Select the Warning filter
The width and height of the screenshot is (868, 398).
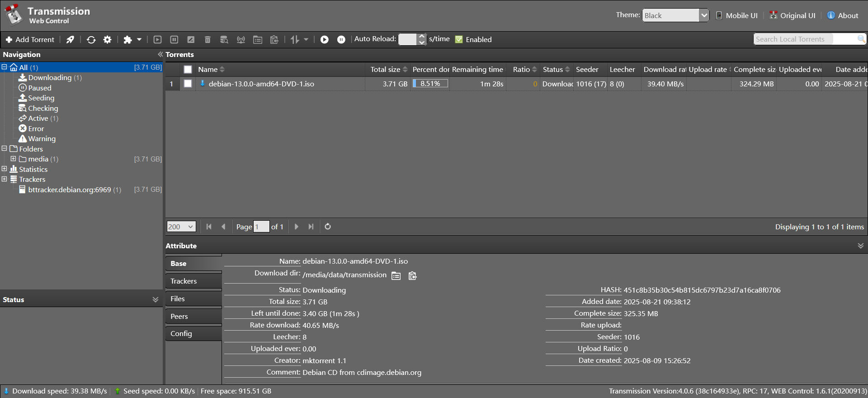37,139
